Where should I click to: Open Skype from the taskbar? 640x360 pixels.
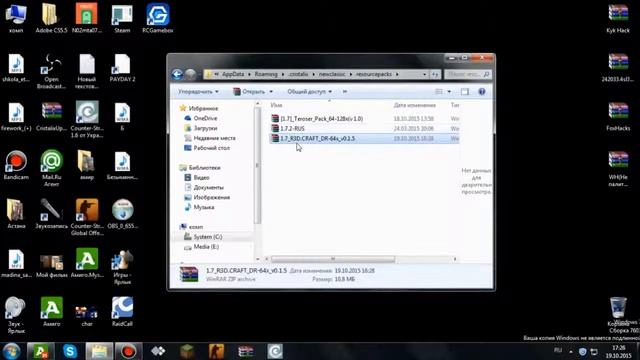(x=70, y=351)
